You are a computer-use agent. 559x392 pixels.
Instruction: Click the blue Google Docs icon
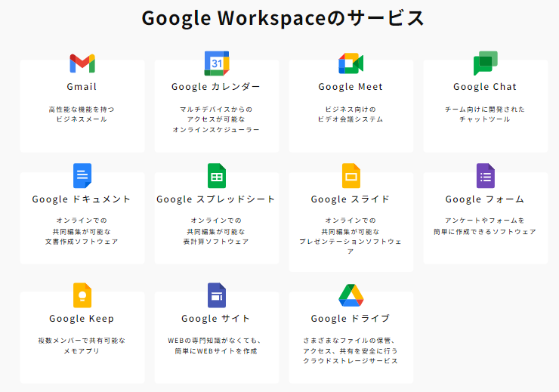coord(82,176)
